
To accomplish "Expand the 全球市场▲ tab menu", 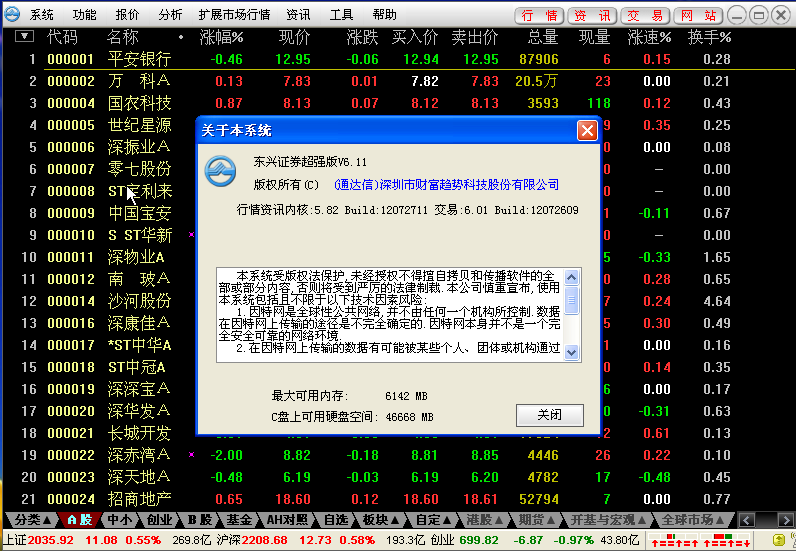I will (x=693, y=520).
